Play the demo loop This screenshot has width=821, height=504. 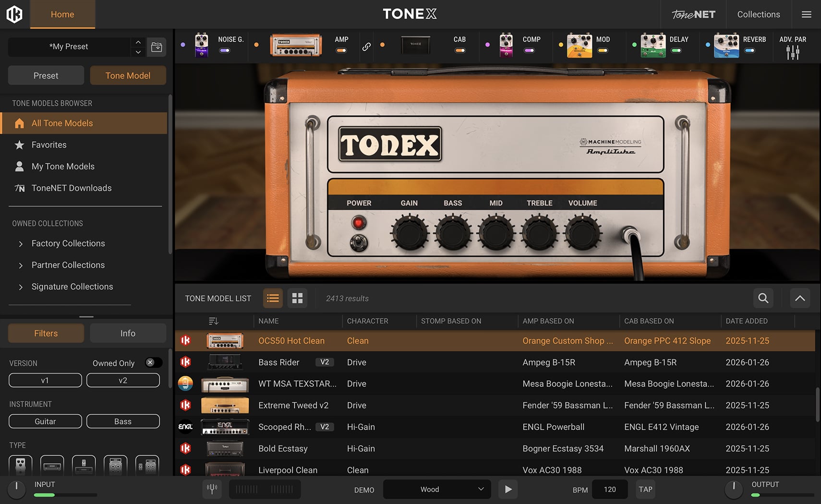[x=508, y=489]
